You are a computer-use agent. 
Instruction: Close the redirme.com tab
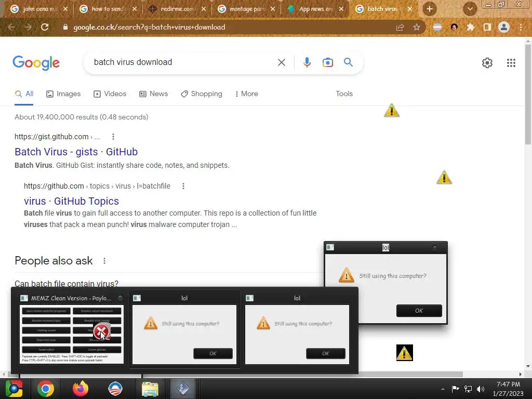(204, 9)
